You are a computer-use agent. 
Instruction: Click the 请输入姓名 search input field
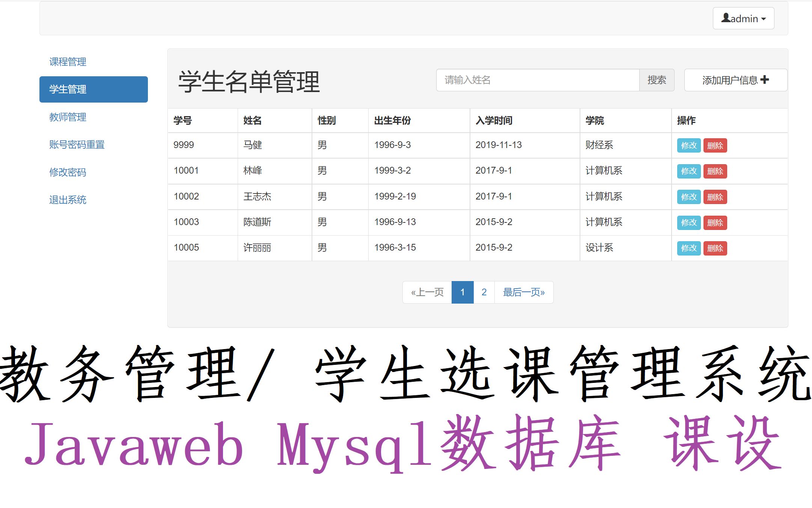click(537, 80)
